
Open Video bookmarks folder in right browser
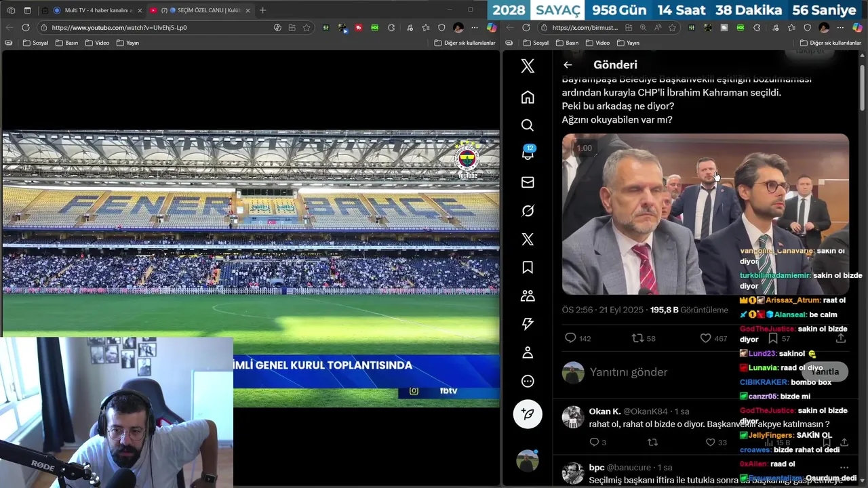[597, 43]
